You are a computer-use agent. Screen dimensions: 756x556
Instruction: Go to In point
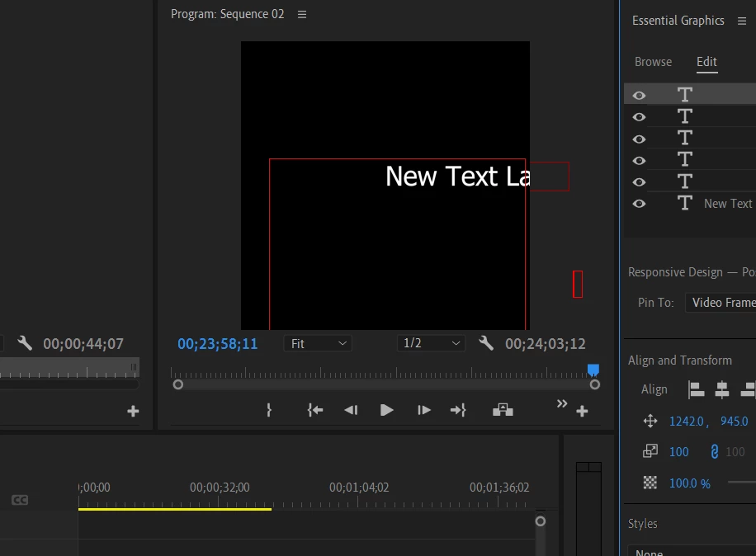[314, 410]
